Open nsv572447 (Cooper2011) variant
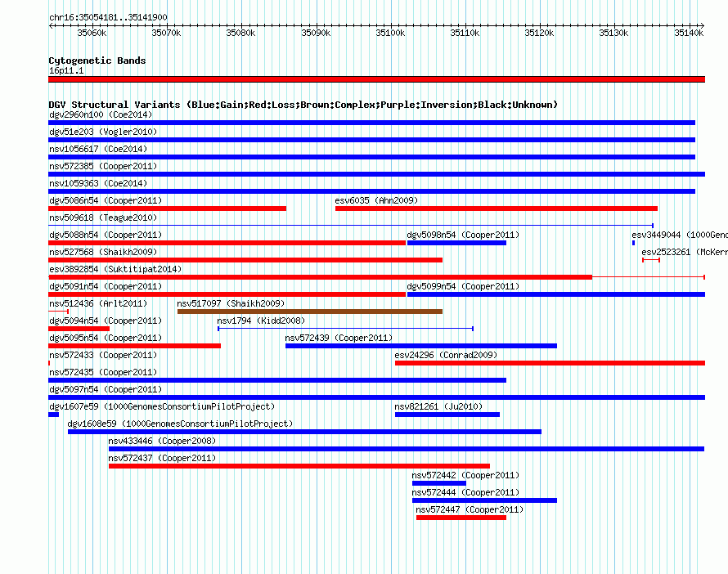 click(x=470, y=509)
